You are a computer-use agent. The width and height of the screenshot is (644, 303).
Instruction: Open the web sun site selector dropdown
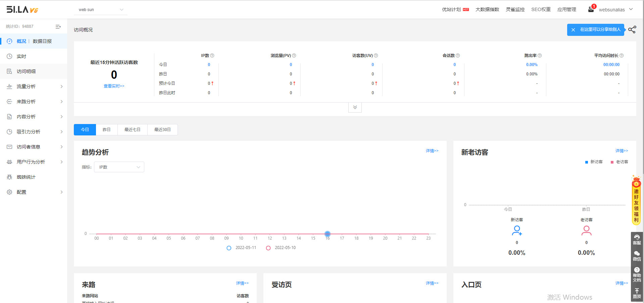coord(101,10)
